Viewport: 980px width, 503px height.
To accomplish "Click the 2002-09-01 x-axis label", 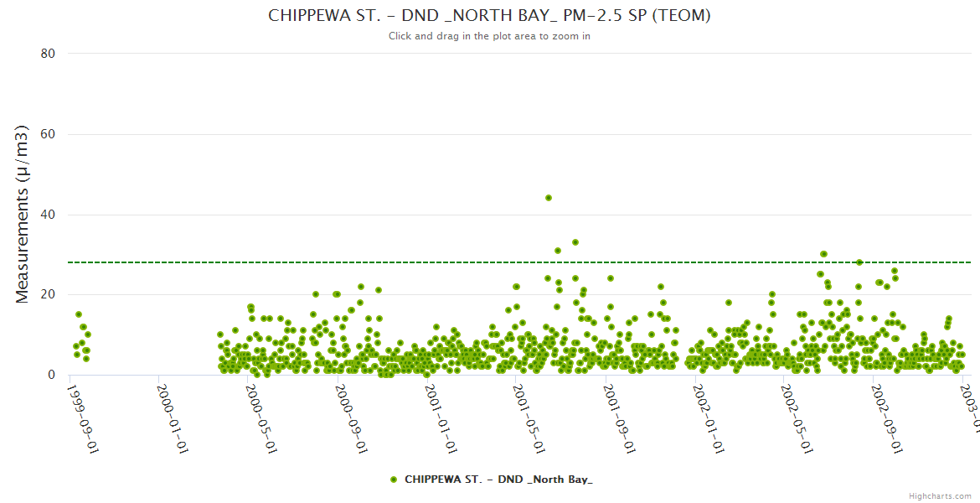I will (x=887, y=407).
